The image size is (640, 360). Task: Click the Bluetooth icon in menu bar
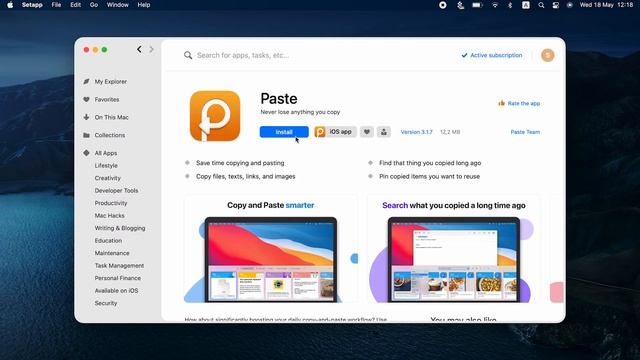[510, 5]
